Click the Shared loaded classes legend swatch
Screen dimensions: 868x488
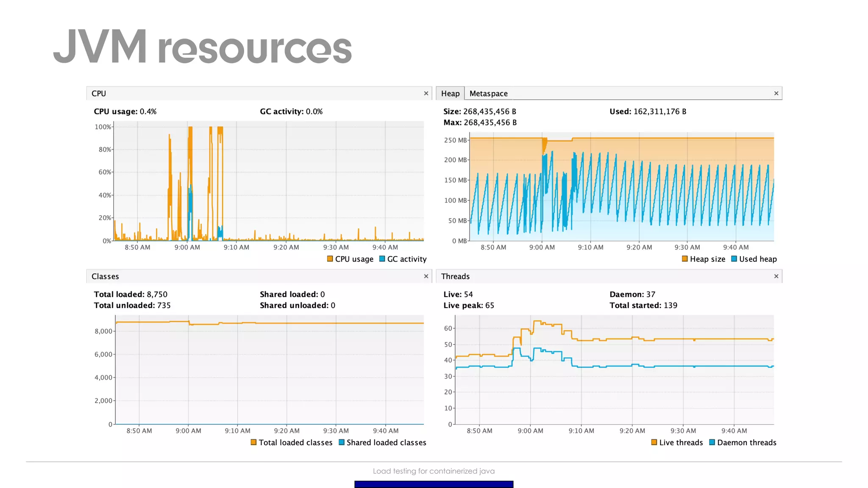point(341,442)
